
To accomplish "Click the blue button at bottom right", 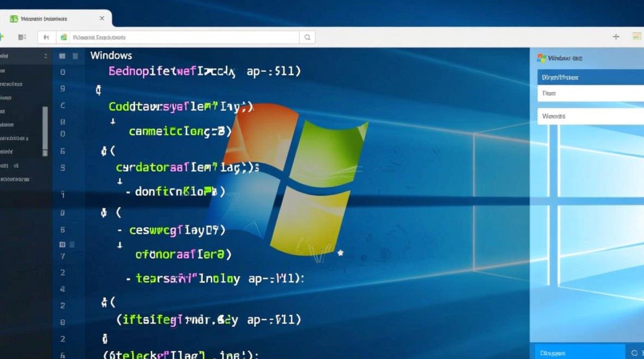I will tap(580, 353).
